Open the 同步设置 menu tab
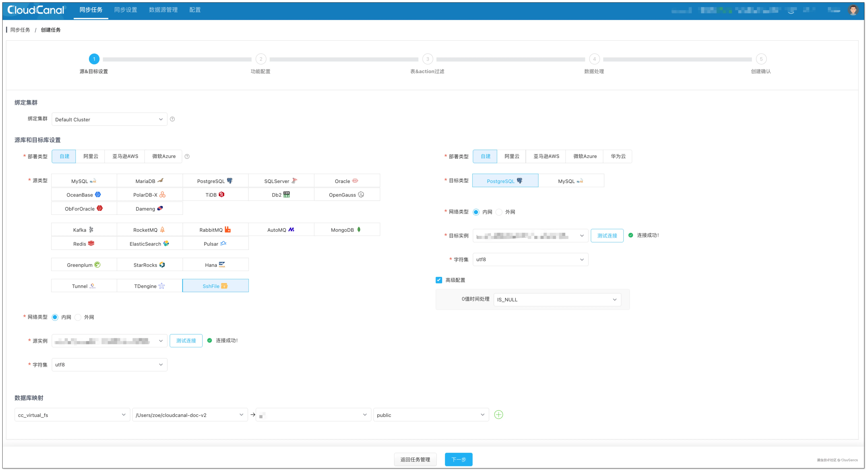Image resolution: width=868 pixels, height=472 pixels. (126, 10)
